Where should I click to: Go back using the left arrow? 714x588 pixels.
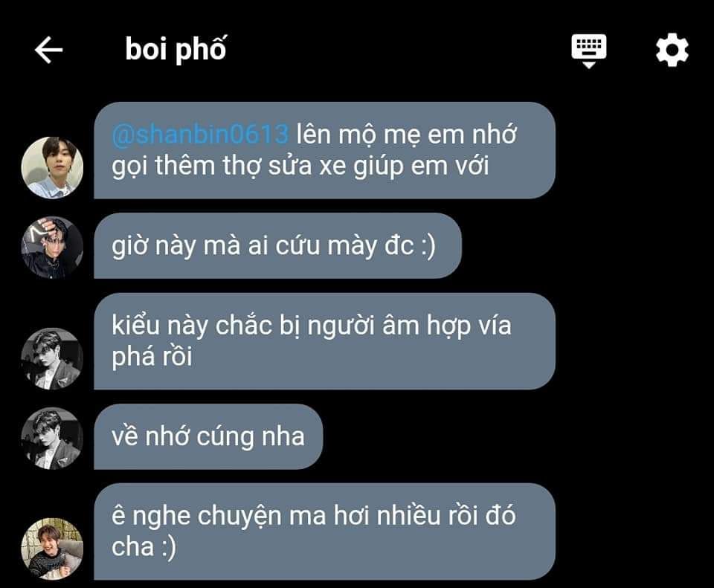tap(49, 50)
